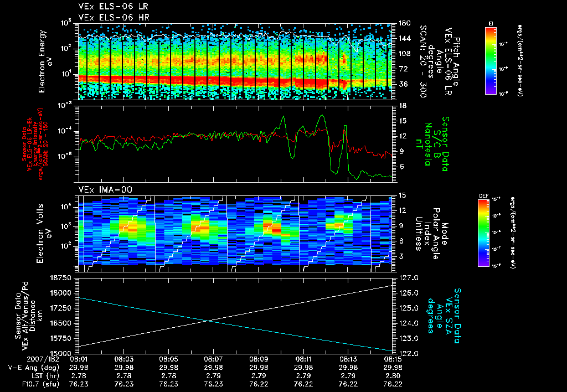The image size is (567, 392).
Task: Click the '124.0' SZA axis tick
Action: click(409, 323)
